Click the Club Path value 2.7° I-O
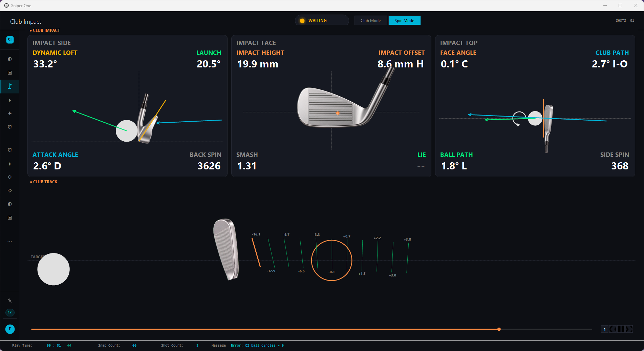644x351 pixels. pyautogui.click(x=610, y=64)
